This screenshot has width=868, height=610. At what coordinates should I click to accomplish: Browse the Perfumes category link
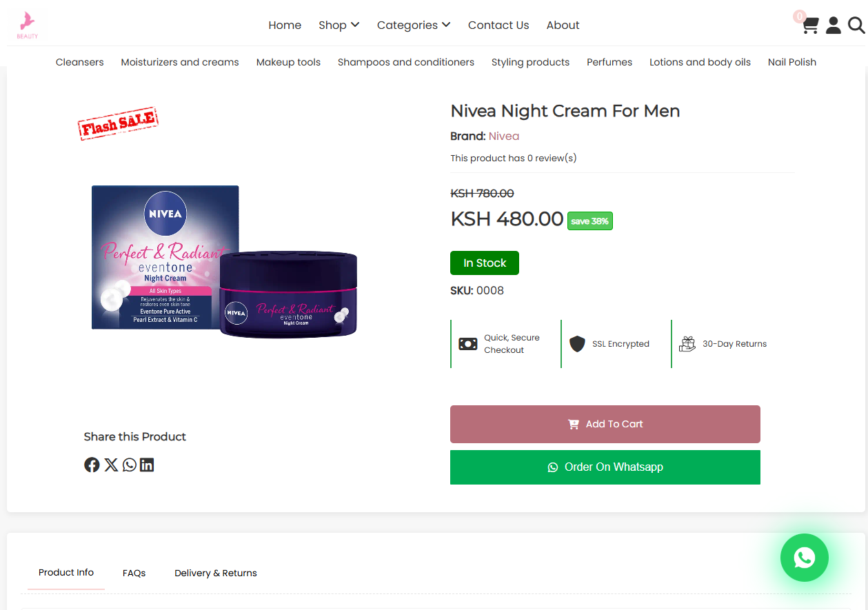coord(609,62)
